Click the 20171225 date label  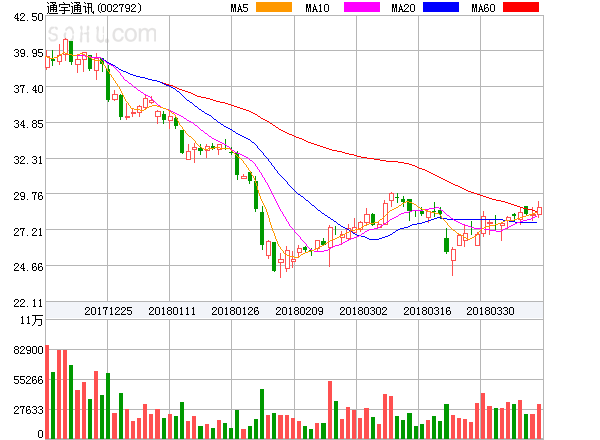click(x=108, y=311)
